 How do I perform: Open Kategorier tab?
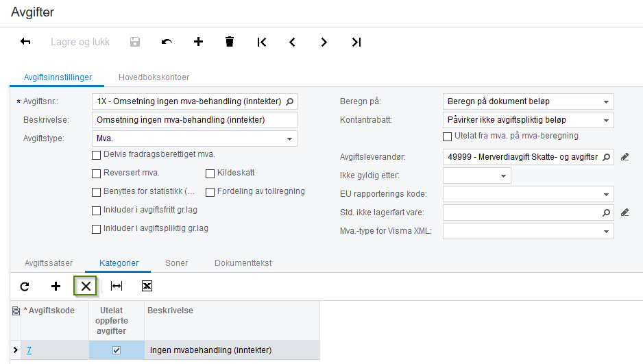coord(119,263)
